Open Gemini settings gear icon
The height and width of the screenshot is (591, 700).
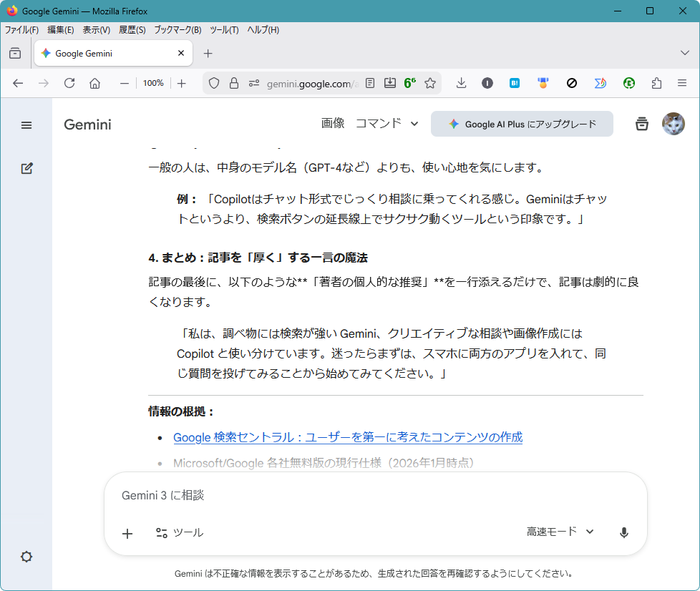(x=26, y=557)
